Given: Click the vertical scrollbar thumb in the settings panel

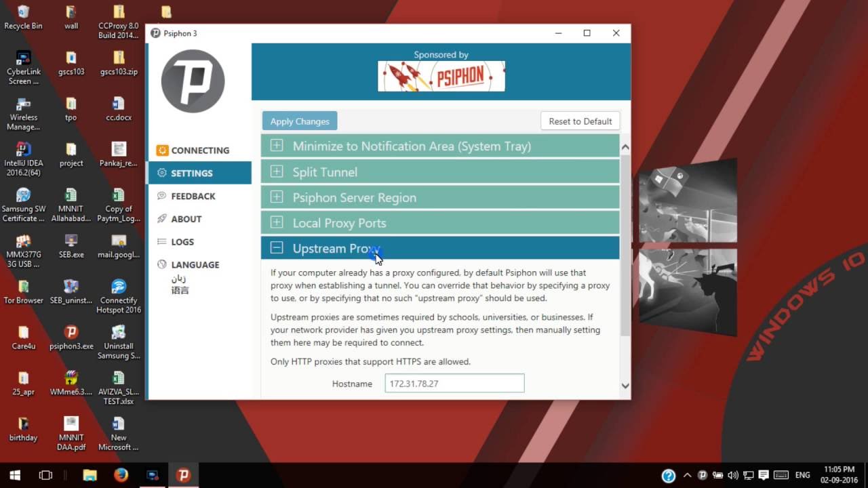Looking at the screenshot, I should (625, 245).
